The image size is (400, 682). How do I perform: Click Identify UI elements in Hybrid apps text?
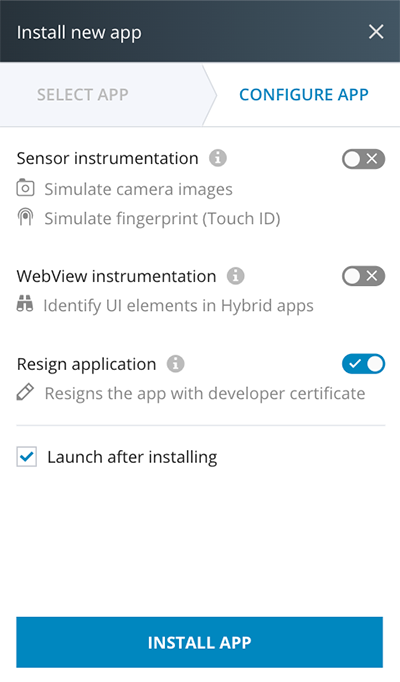click(x=178, y=305)
